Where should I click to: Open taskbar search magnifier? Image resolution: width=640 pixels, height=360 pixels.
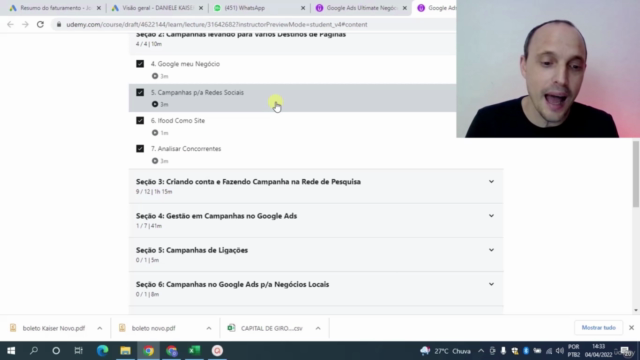[34, 351]
